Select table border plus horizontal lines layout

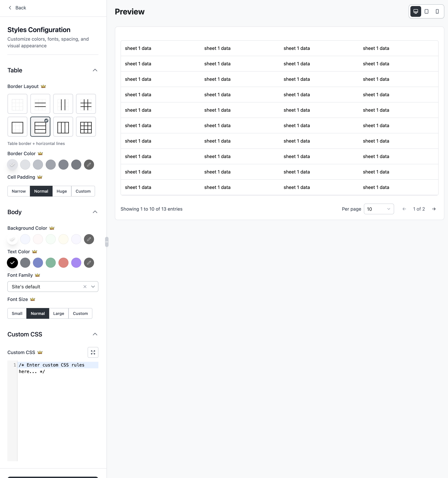pos(40,127)
